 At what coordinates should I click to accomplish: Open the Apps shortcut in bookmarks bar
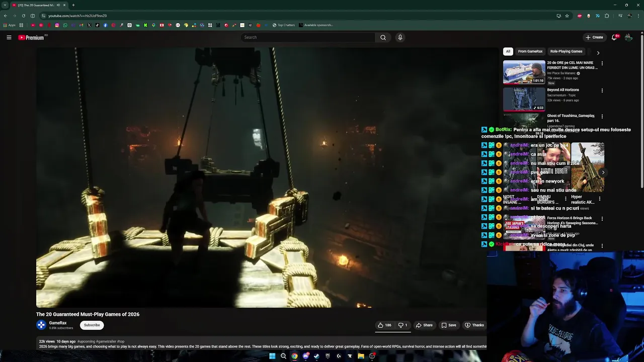tap(9, 25)
